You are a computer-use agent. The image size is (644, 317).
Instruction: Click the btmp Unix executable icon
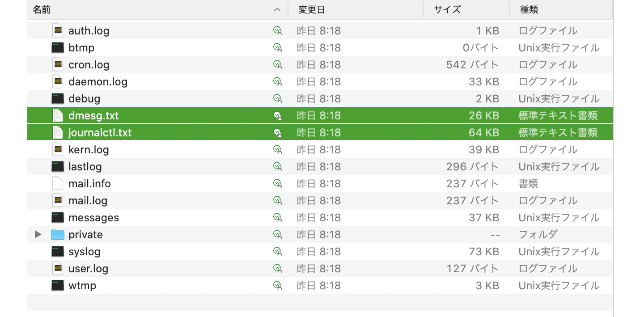tap(57, 48)
